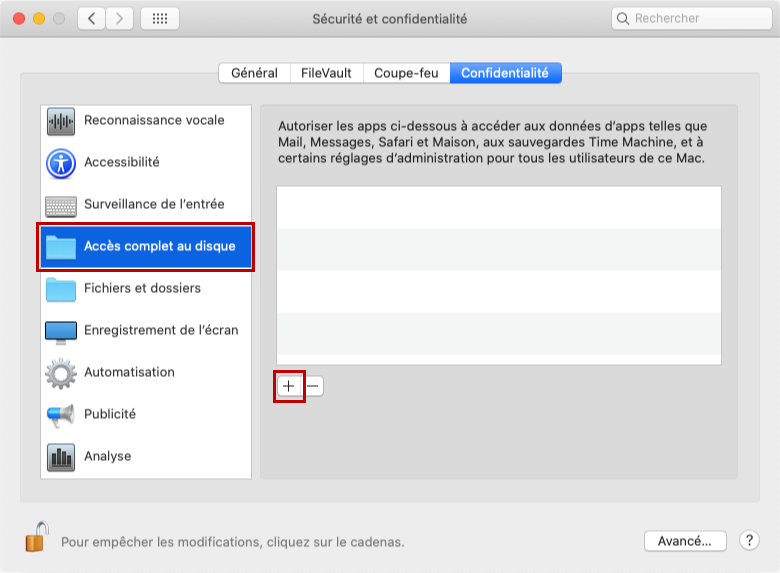Screen dimensions: 780x573
Task: Minimize the window with the yellow button
Action: (39, 19)
